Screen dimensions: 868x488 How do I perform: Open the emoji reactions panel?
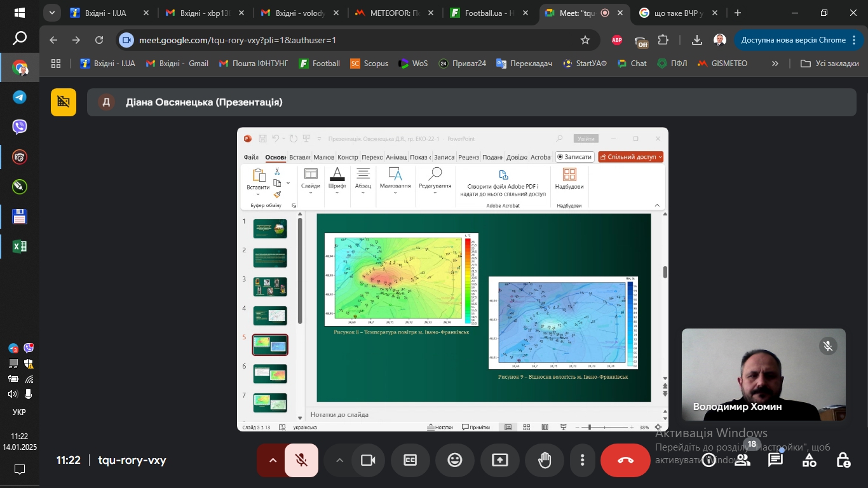point(455,460)
